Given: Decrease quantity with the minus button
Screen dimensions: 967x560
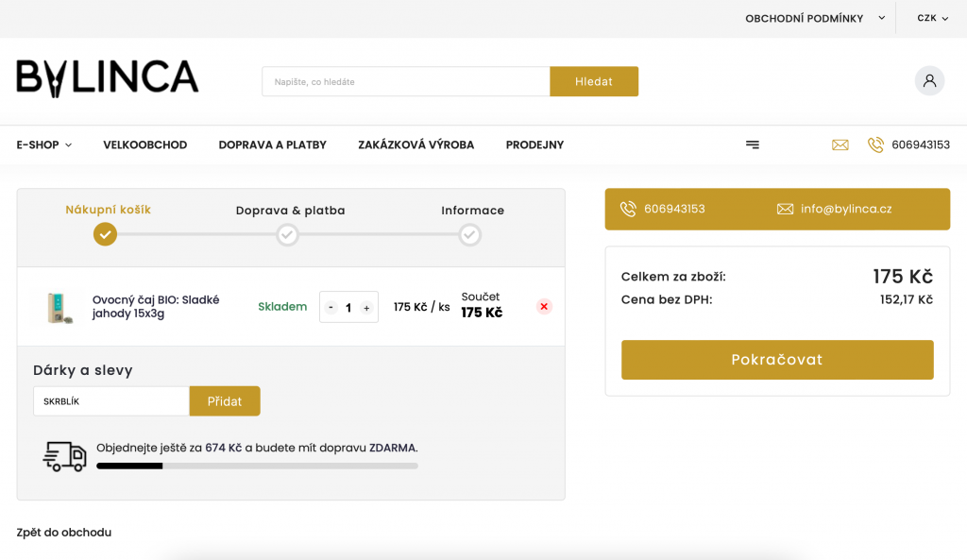Looking at the screenshot, I should coord(331,307).
